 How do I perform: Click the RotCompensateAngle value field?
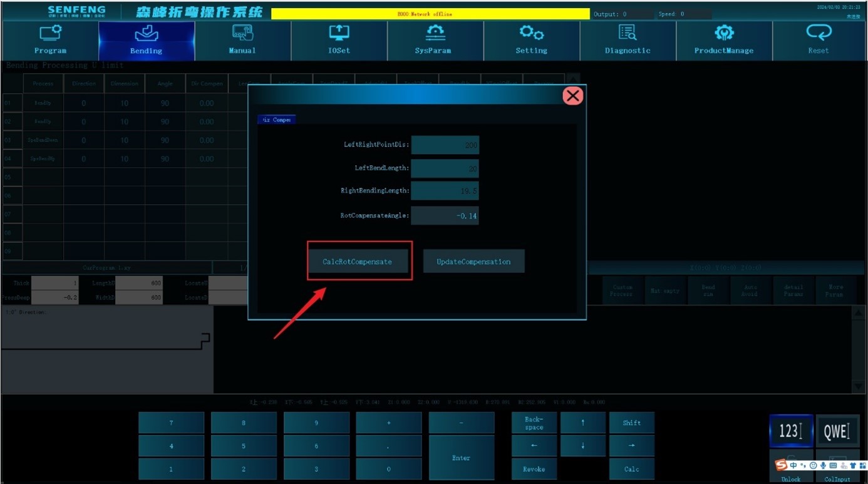(x=445, y=215)
